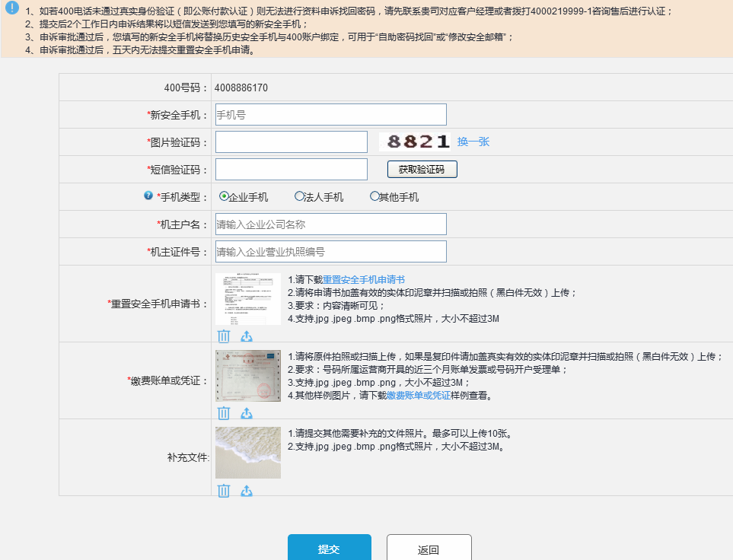Image resolution: width=733 pixels, height=560 pixels.
Task: Focus the 新安全手机 phone number field
Action: pyautogui.click(x=330, y=115)
